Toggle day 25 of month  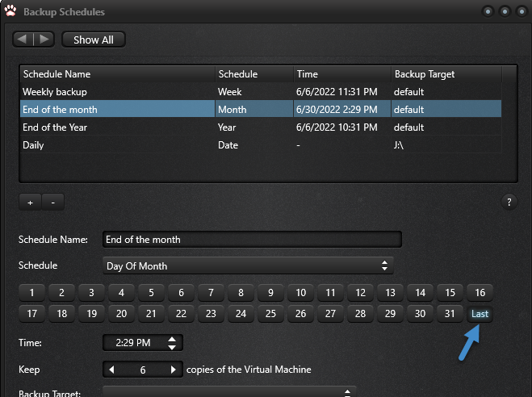(270, 314)
